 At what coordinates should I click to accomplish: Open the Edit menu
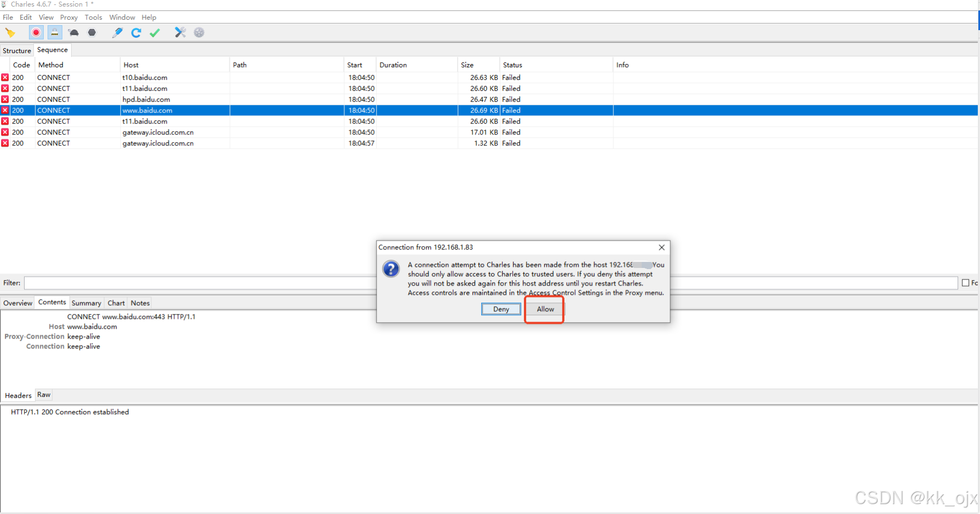26,18
